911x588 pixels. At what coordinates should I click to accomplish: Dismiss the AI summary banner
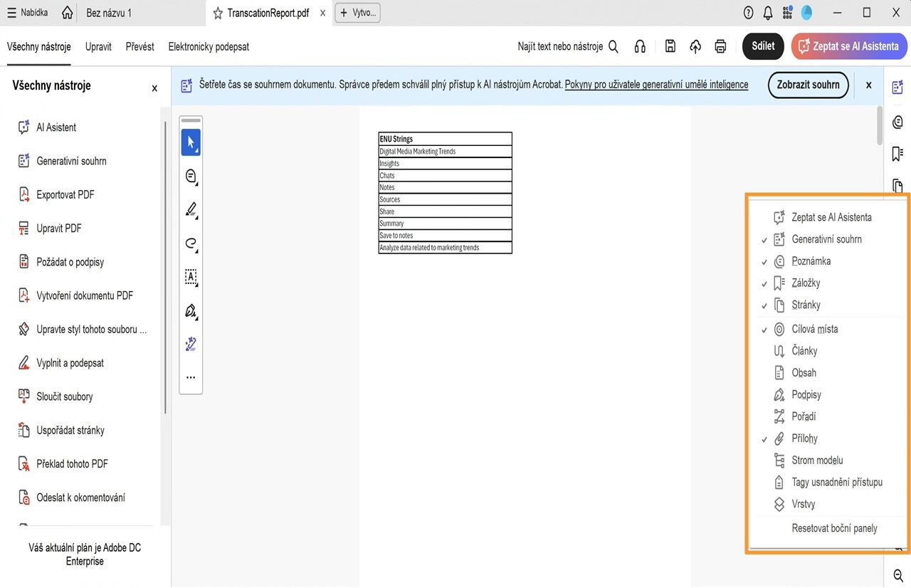click(868, 85)
